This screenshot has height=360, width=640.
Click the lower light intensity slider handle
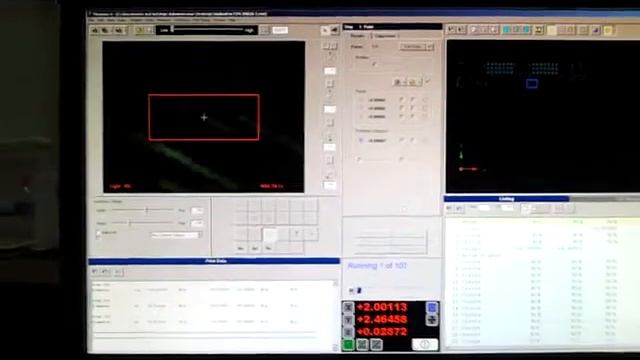point(130,223)
